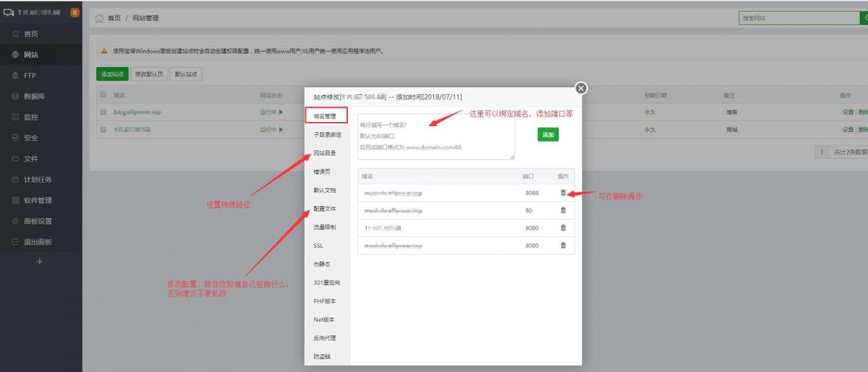
Task: Open the 错误页 tab
Action: [x=328, y=171]
